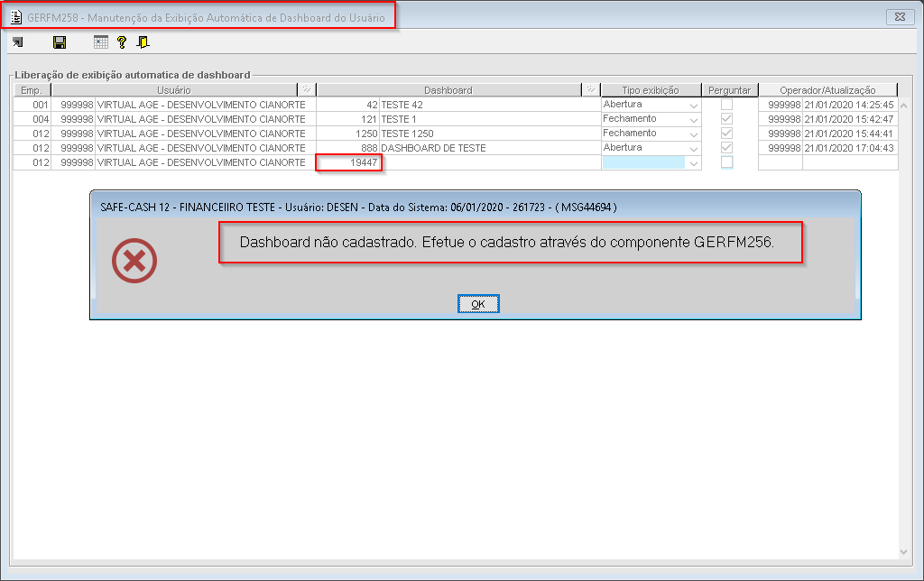The width and height of the screenshot is (924, 581).
Task: Open Tipo exibição dropdown for TESTE 1
Action: pyautogui.click(x=694, y=119)
